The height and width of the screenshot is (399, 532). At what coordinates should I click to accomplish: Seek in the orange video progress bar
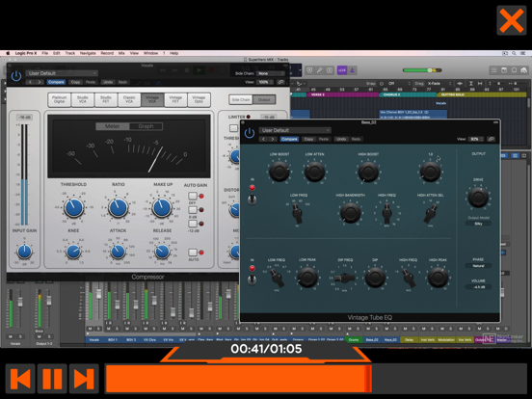(315, 379)
